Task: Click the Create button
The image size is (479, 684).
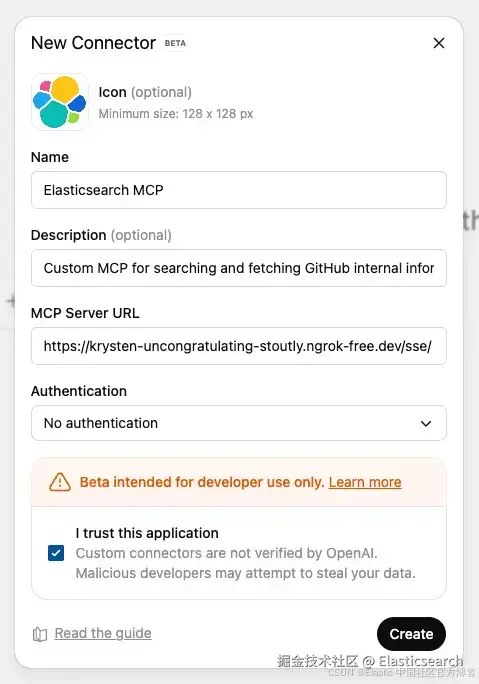Action: (x=411, y=634)
